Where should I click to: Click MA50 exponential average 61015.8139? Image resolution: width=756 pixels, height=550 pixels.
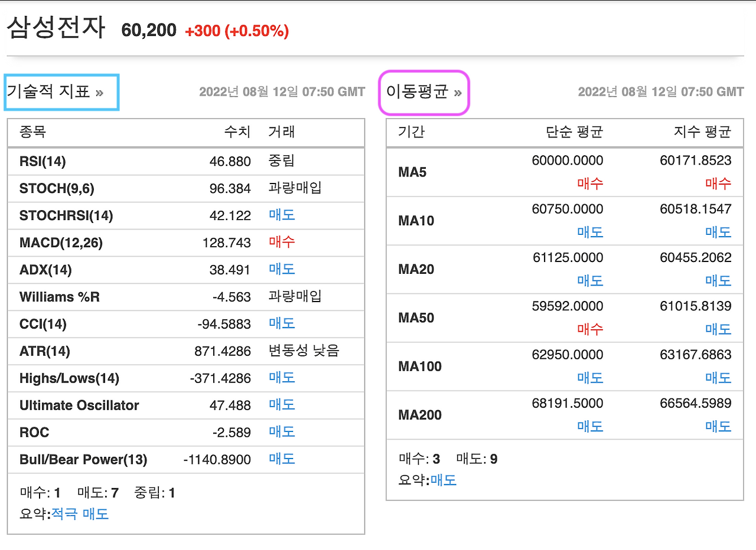pos(696,306)
